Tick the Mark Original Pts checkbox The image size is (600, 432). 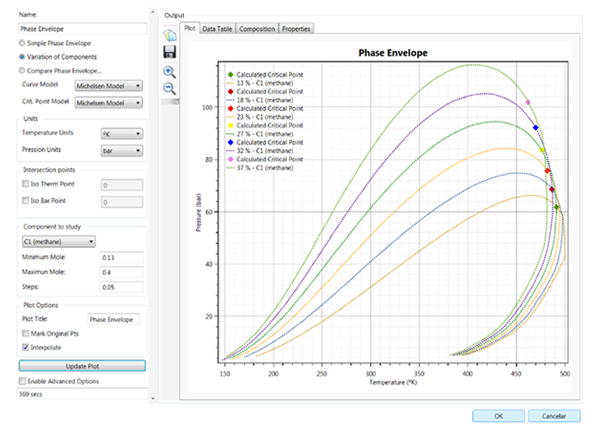[x=26, y=333]
